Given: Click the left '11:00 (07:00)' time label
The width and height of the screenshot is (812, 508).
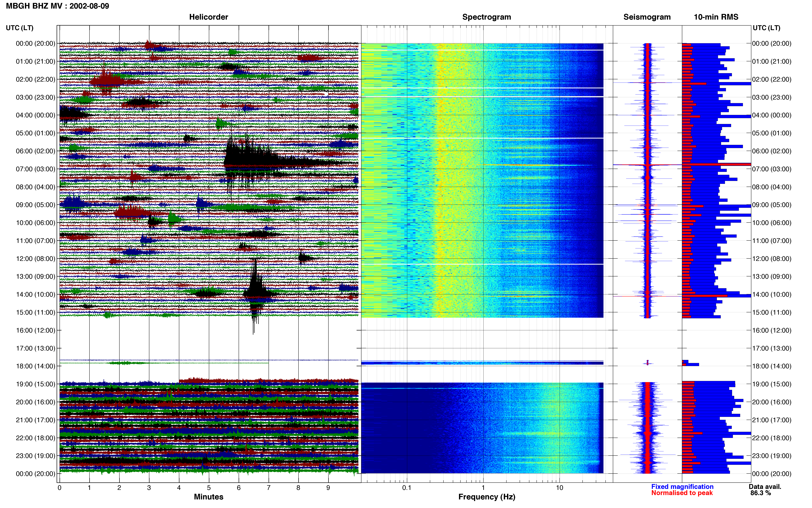Looking at the screenshot, I should click(x=36, y=240).
